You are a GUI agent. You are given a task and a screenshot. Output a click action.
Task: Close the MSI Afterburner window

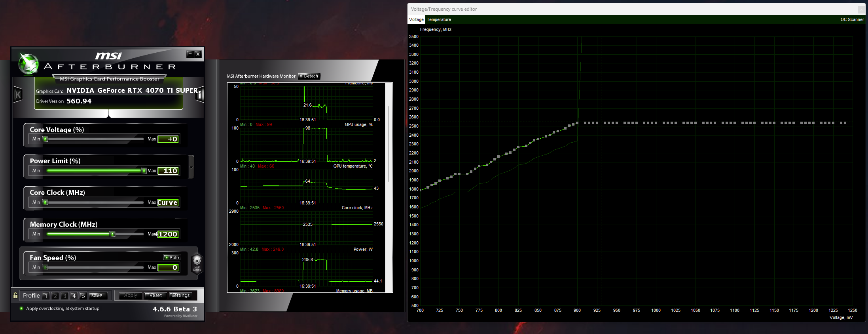(x=198, y=53)
